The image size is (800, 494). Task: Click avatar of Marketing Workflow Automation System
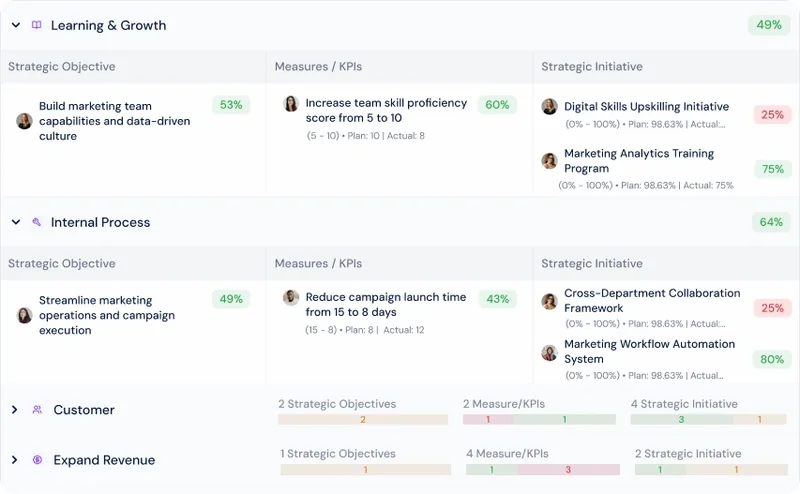pyautogui.click(x=549, y=353)
